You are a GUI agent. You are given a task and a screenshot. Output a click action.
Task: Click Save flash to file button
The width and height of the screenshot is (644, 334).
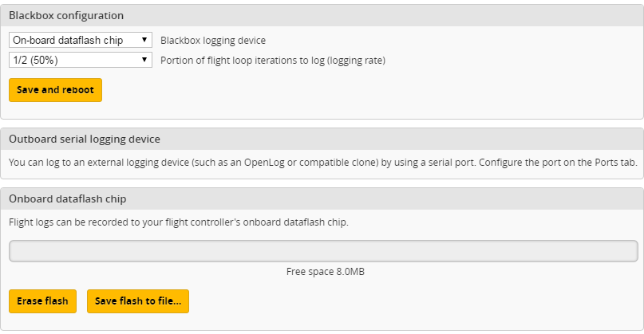click(138, 301)
